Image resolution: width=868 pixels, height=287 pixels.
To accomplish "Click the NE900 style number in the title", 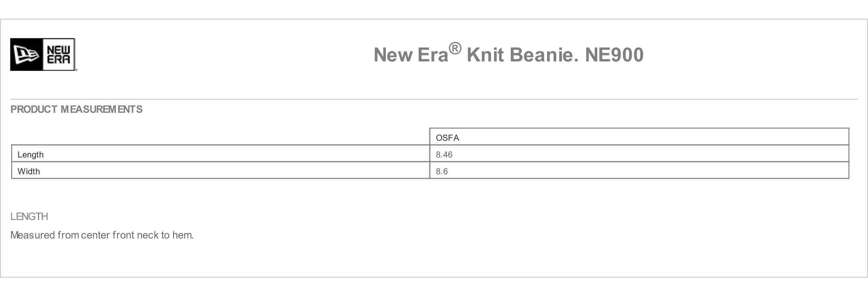I will [614, 55].
